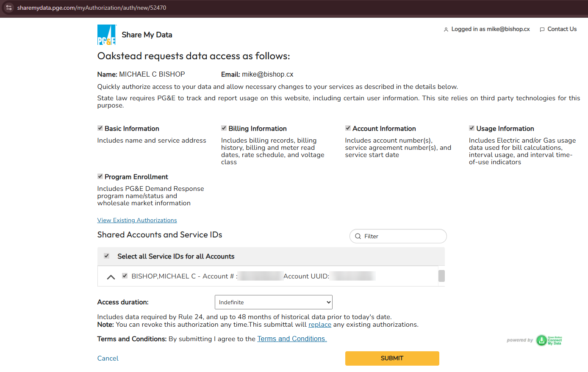Click the Access duration label
Image resolution: width=588 pixels, height=372 pixels.
coord(123,302)
